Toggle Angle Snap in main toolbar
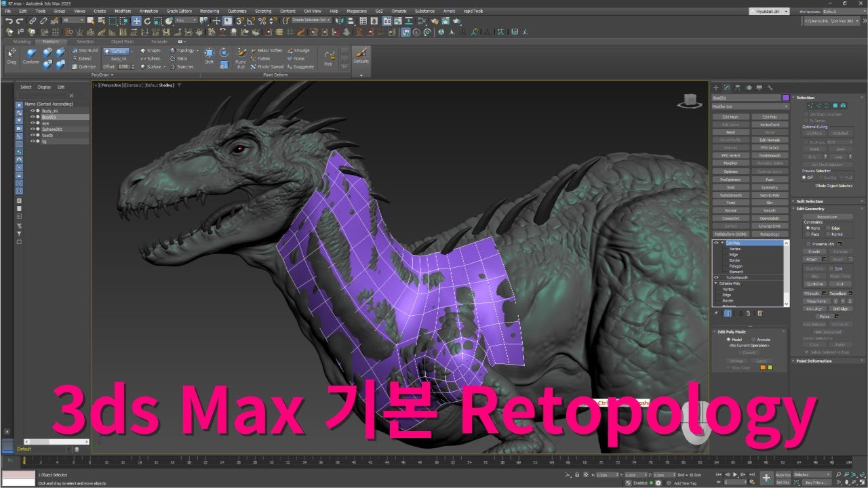Viewport: 868px width, 488px height. pos(251,21)
